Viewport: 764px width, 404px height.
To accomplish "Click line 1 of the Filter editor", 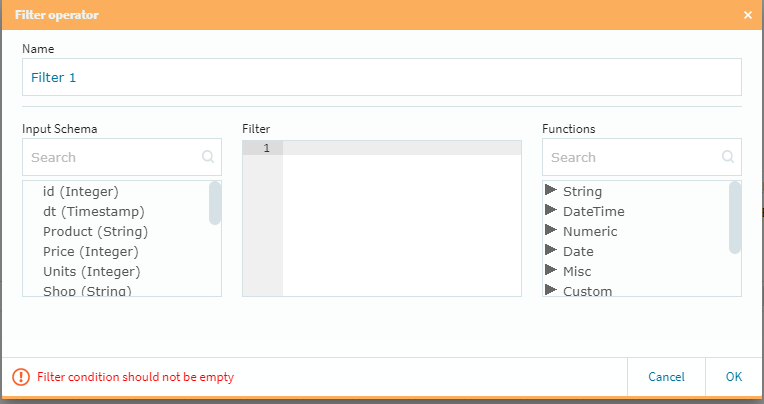I will click(x=402, y=148).
